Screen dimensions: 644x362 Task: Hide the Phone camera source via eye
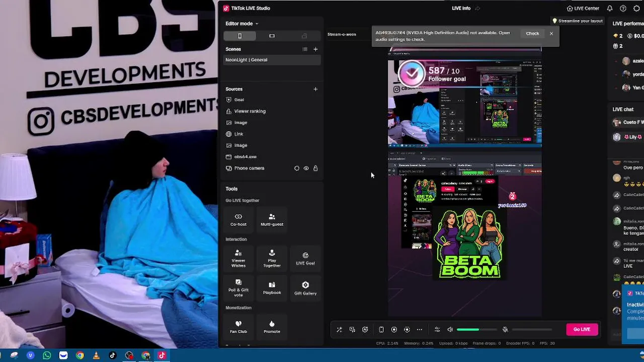click(x=306, y=168)
